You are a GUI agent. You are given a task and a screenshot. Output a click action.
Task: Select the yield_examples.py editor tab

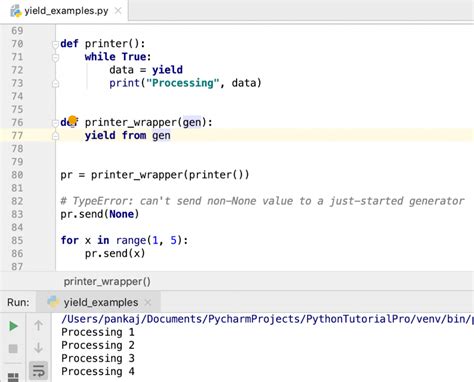point(66,11)
